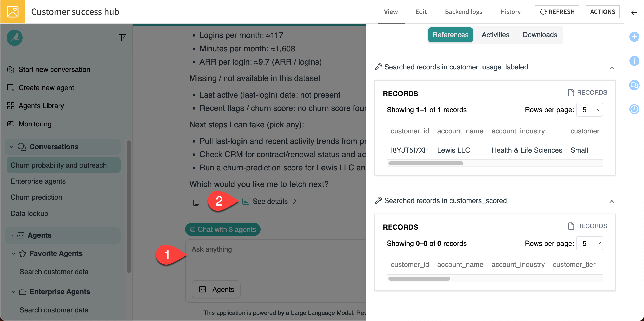Open the history icon on right edge

point(635,109)
